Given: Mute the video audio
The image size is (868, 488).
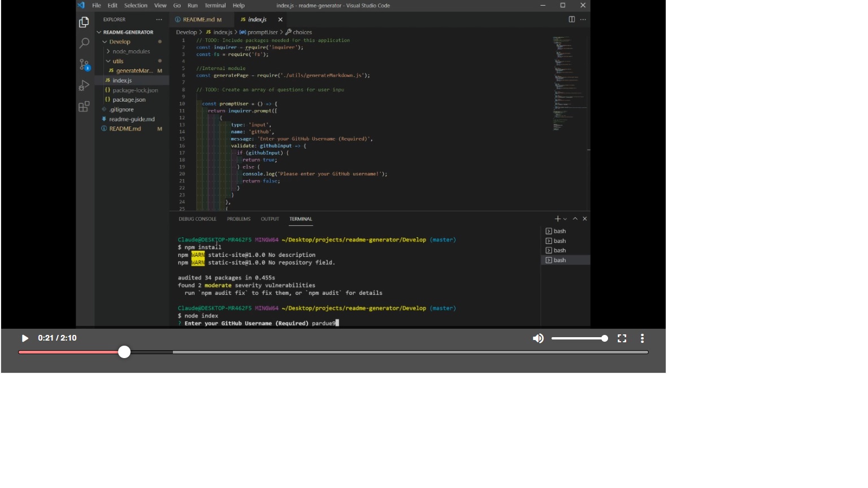Looking at the screenshot, I should 538,338.
